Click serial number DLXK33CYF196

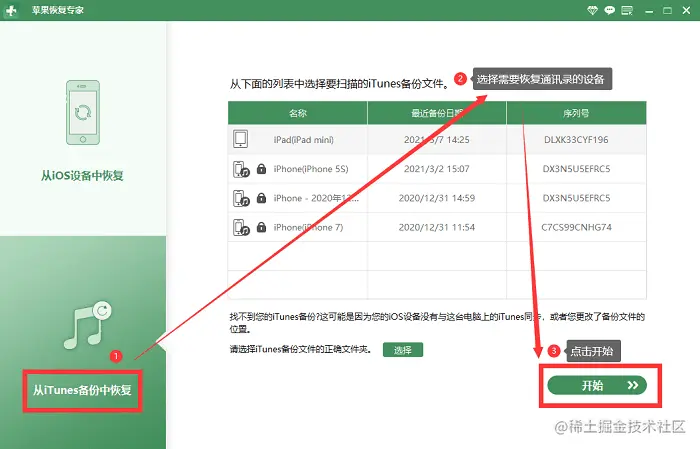point(576,140)
